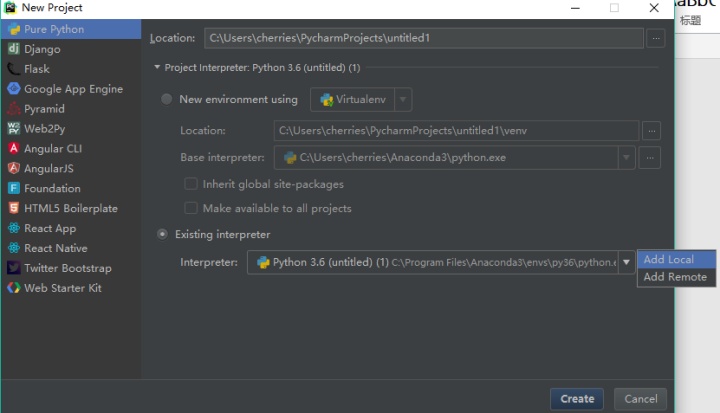Select the Pure Python project icon

(14, 29)
